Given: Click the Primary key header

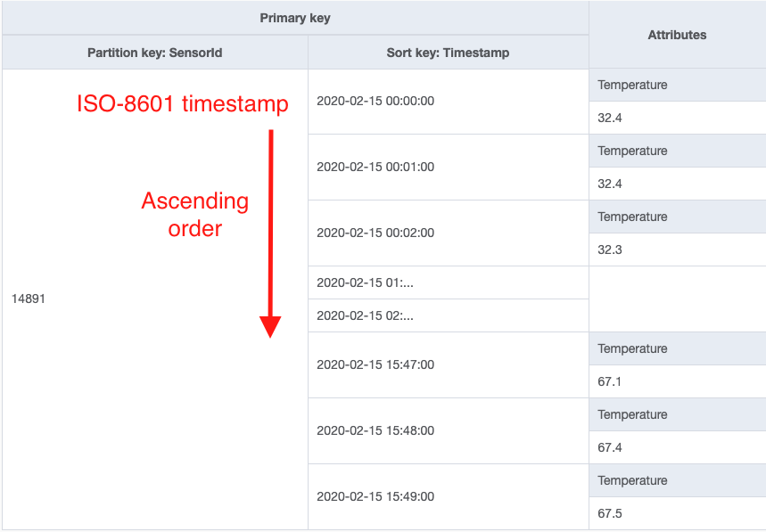Looking at the screenshot, I should point(294,17).
